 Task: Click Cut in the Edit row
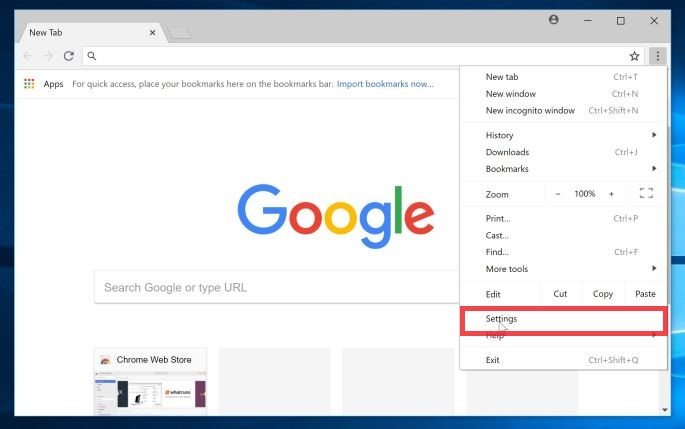point(560,294)
